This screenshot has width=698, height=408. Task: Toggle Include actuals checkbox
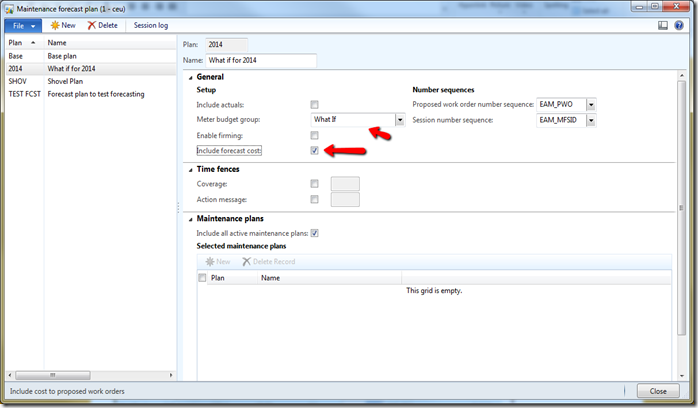pyautogui.click(x=314, y=105)
